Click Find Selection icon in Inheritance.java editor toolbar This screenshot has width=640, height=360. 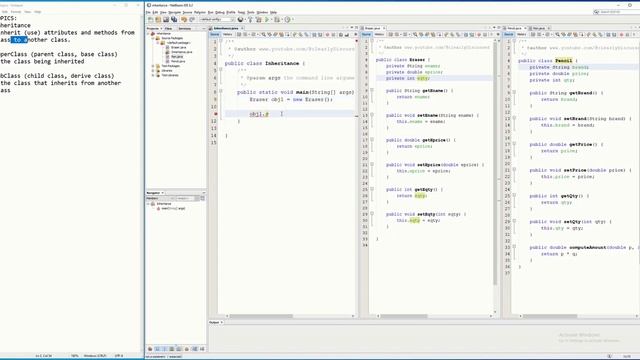pos(264,35)
